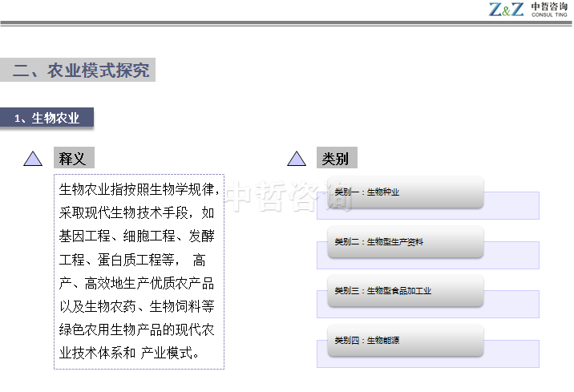Viewport: 574px width, 392px height.
Task: Click the 类别三：生物型食品加工业 box
Action: tap(406, 291)
